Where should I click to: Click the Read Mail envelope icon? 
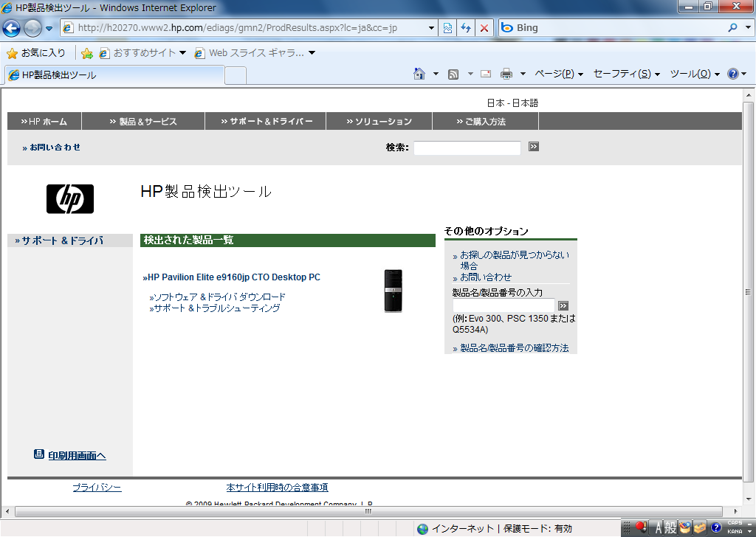[x=486, y=74]
